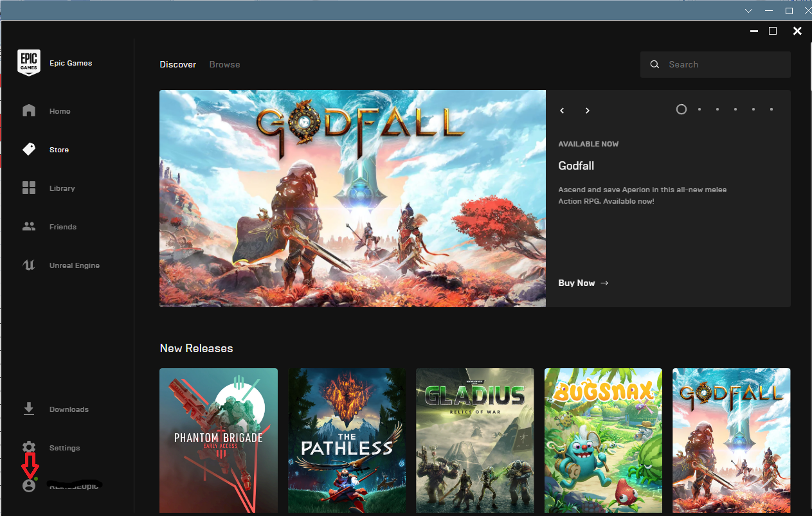
Task: Maximize the Epic Games launcher window
Action: (x=773, y=31)
